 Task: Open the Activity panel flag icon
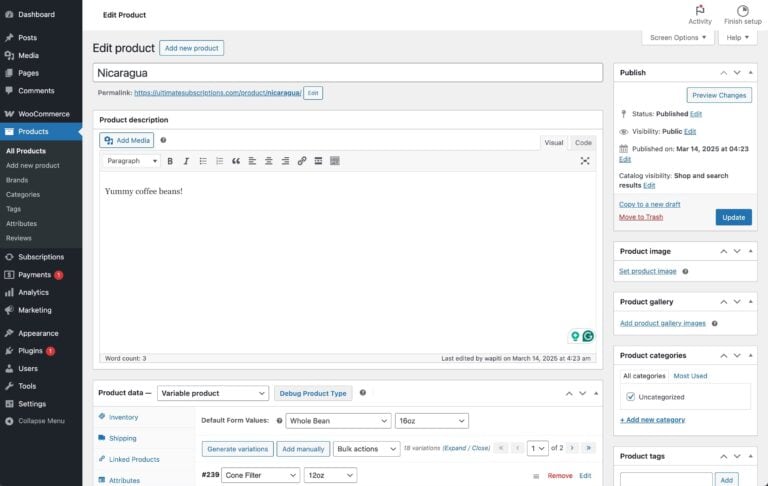coord(700,10)
